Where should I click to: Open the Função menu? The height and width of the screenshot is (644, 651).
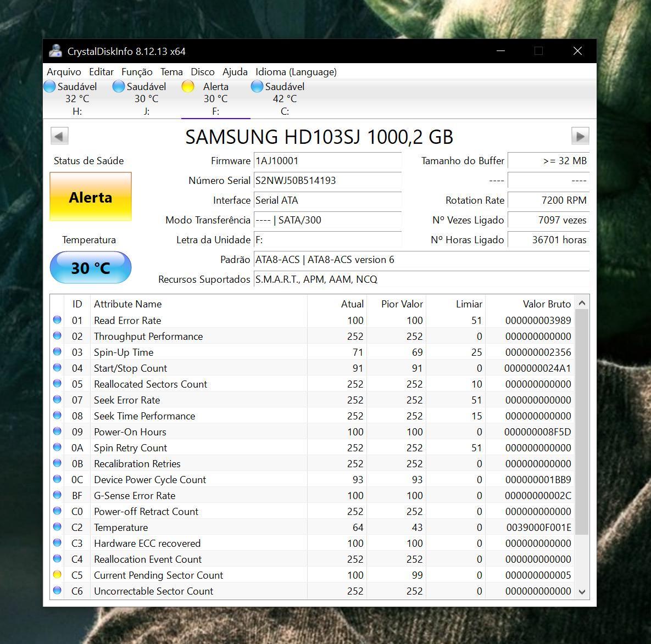137,72
